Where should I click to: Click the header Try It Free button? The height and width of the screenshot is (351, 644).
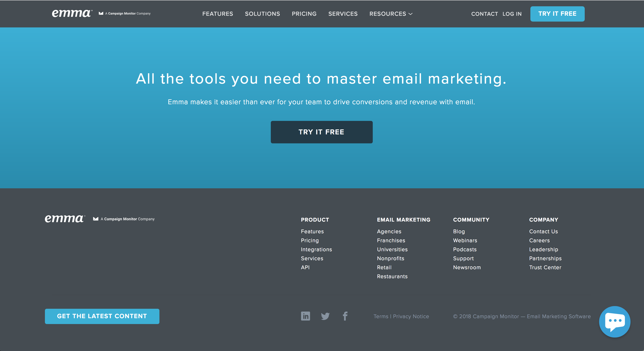point(557,14)
